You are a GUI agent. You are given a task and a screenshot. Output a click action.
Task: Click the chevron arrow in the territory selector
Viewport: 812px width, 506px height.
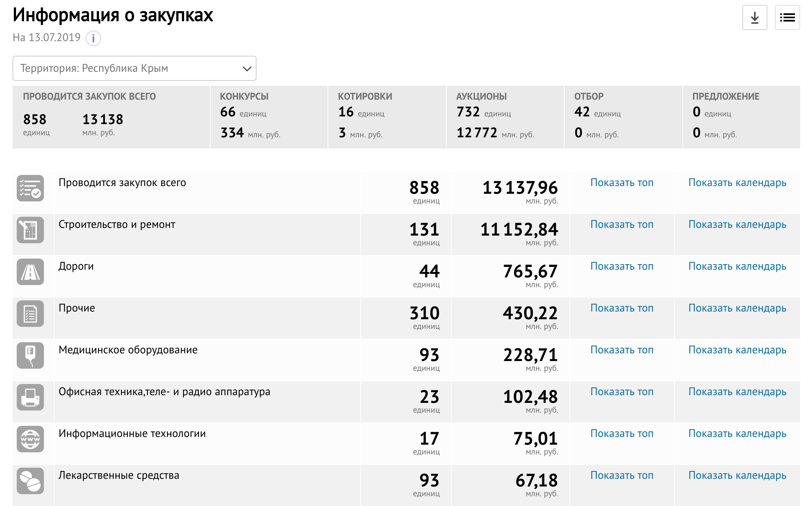pos(247,69)
